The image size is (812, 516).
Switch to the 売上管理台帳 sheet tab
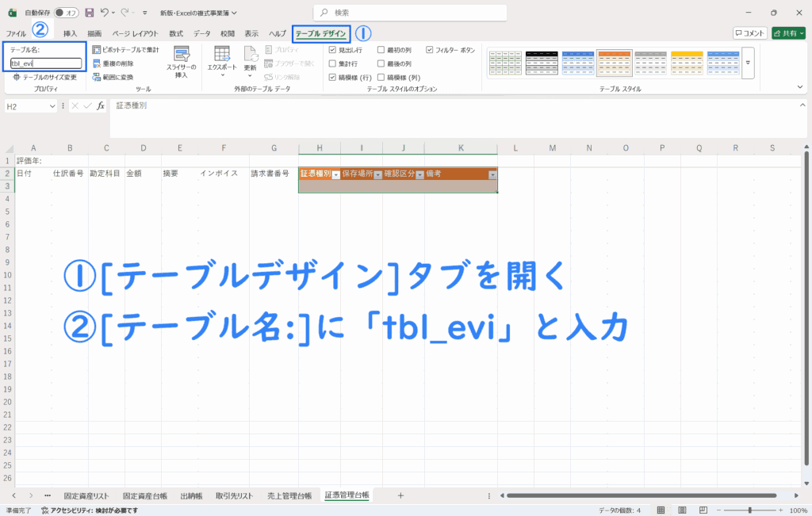pyautogui.click(x=289, y=495)
